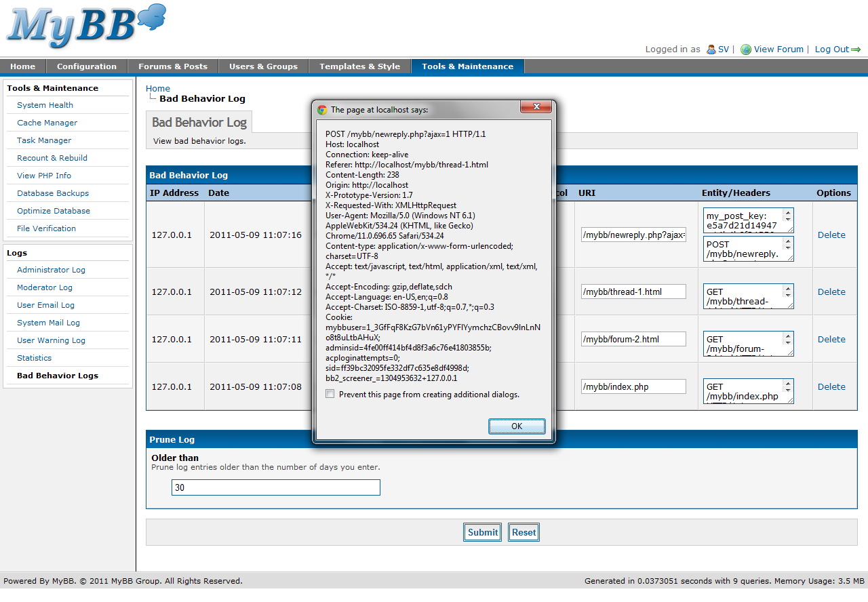This screenshot has height=602, width=868.
Task: Click the Older than days input field
Action: coord(275,487)
